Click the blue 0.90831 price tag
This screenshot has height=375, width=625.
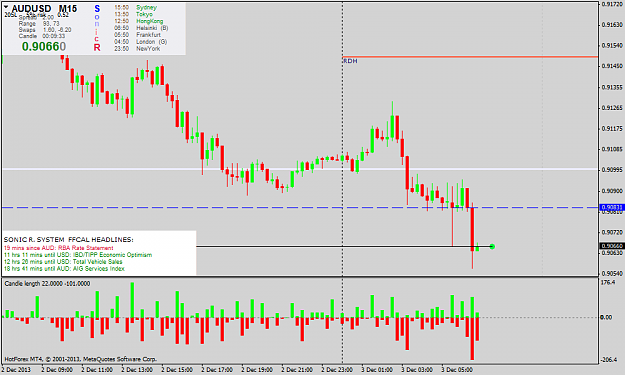612,208
